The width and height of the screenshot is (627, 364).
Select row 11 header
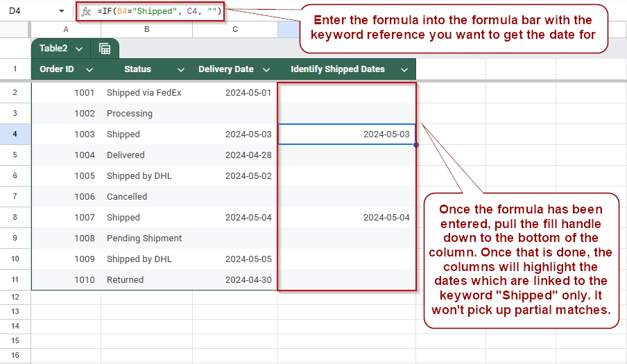pyautogui.click(x=15, y=279)
